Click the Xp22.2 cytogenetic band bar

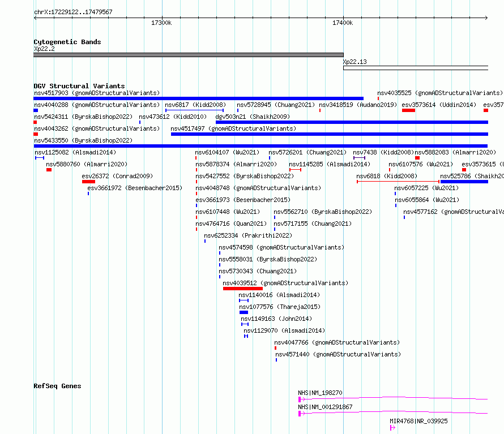(189, 55)
